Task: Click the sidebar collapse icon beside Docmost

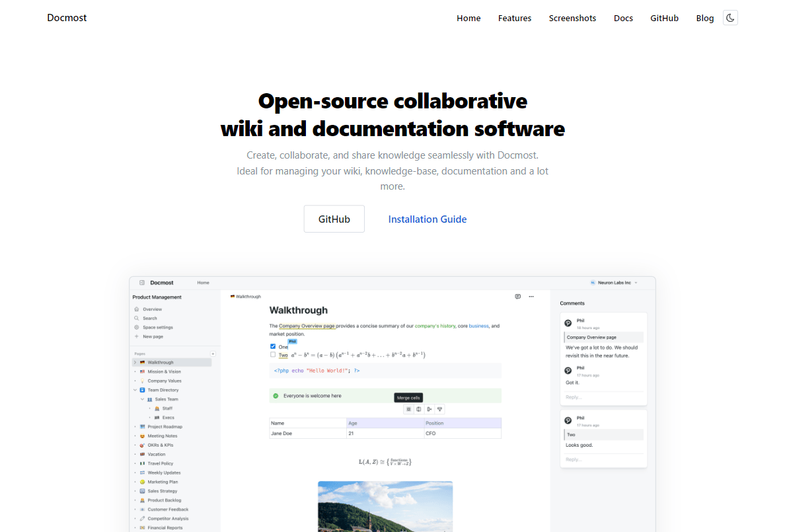Action: coord(142,283)
